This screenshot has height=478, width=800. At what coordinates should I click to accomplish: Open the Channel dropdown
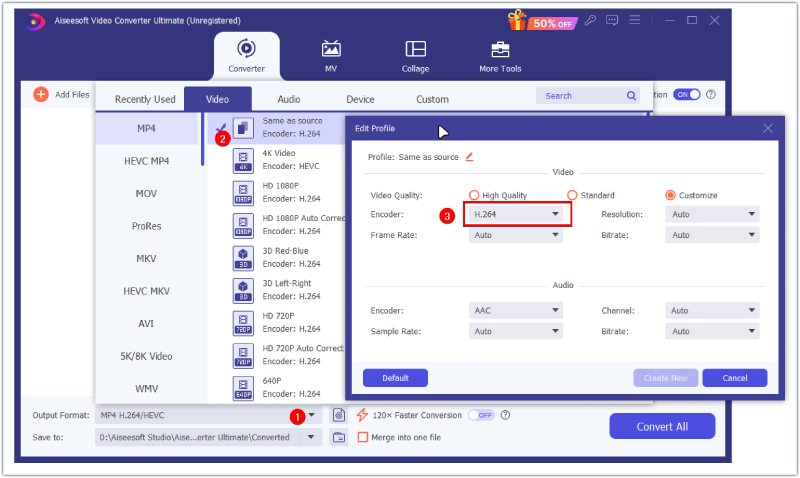pos(712,311)
